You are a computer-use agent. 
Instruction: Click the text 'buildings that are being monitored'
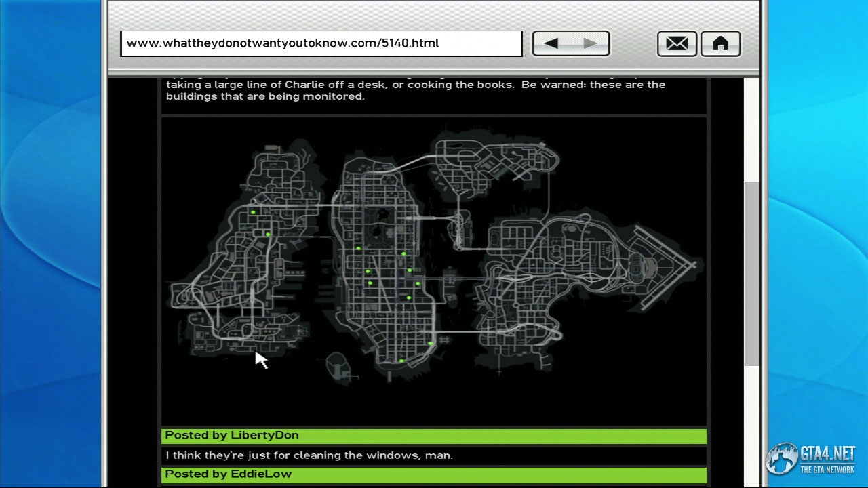265,96
